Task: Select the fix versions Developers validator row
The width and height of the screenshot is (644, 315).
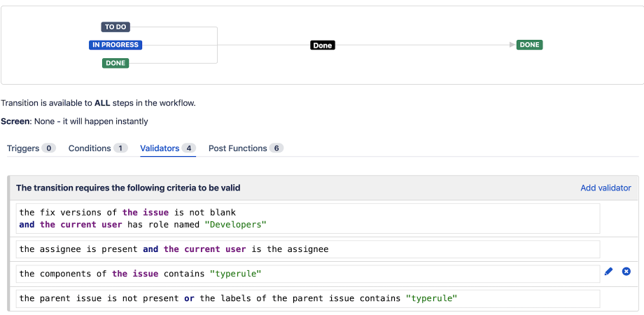Action: 308,218
